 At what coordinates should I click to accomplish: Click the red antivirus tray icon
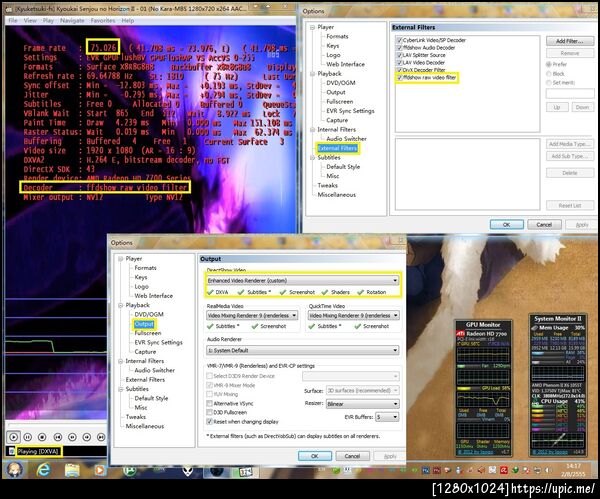point(504,470)
